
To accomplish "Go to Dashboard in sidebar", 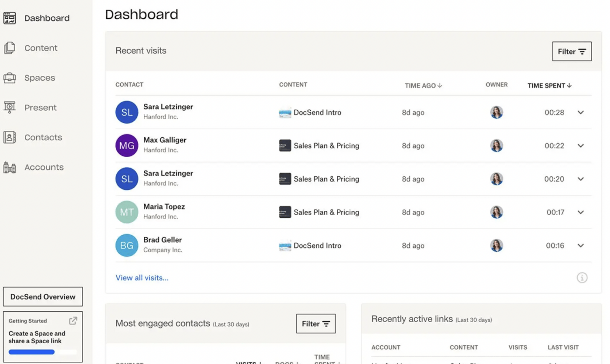I will [47, 18].
